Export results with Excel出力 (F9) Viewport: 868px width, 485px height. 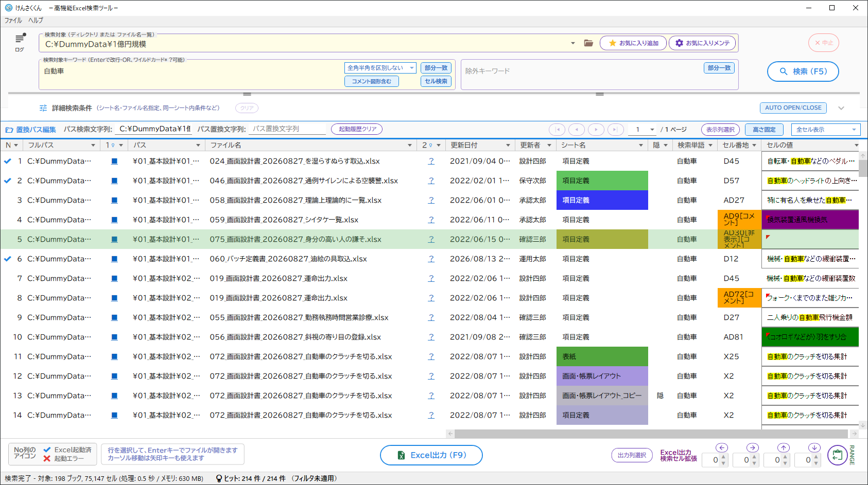tap(431, 455)
